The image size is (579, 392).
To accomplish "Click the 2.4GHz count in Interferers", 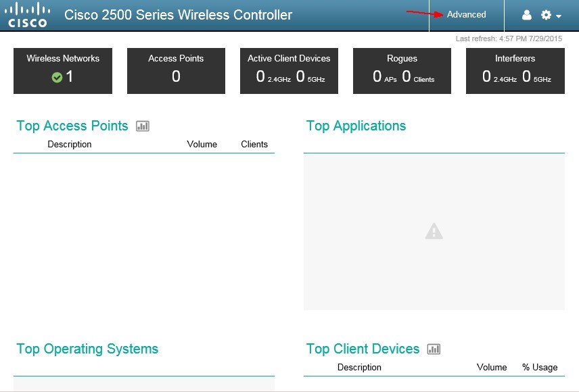I will coord(499,76).
